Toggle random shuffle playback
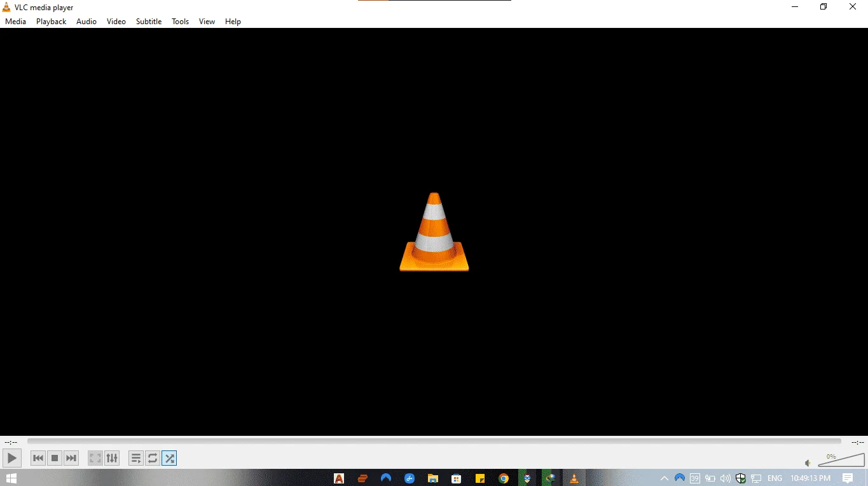This screenshot has height=486, width=868. point(169,457)
